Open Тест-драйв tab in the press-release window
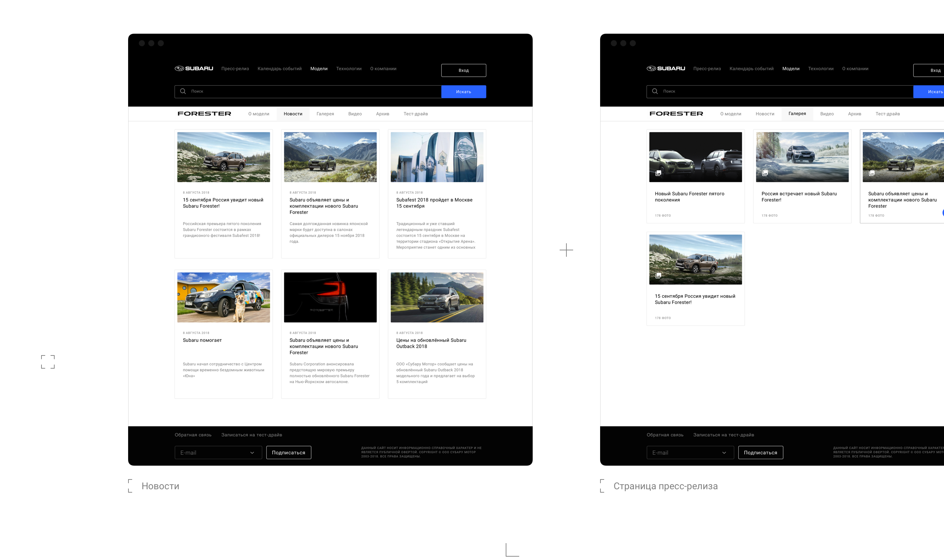Screen dimensions: 944x560 point(887,114)
